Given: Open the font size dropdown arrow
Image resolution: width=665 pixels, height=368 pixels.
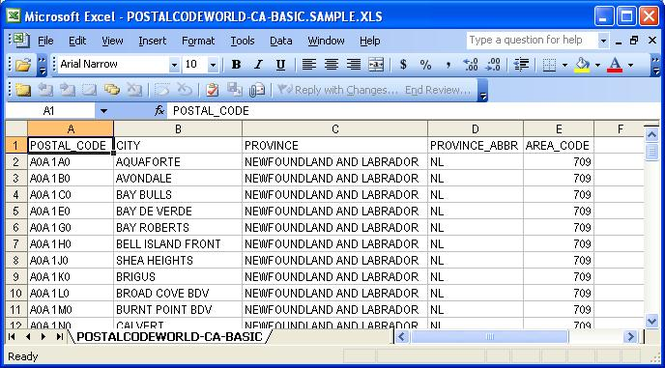Looking at the screenshot, I should (213, 65).
